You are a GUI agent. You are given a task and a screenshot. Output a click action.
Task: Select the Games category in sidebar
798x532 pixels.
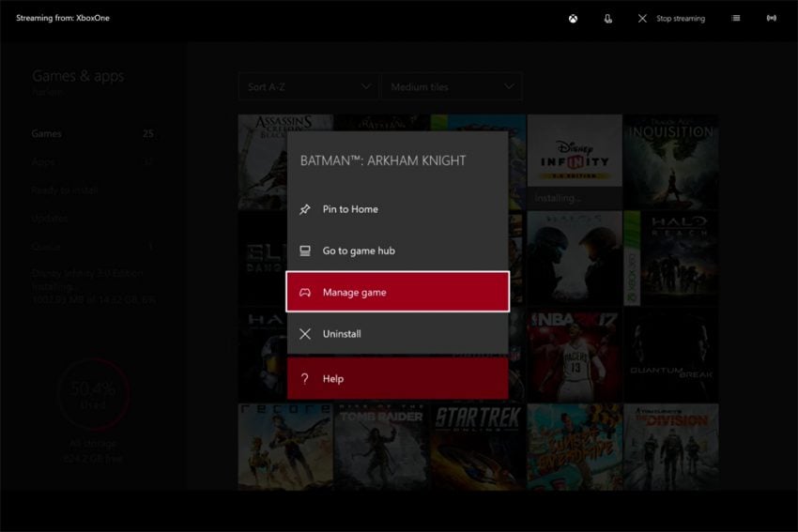93,134
